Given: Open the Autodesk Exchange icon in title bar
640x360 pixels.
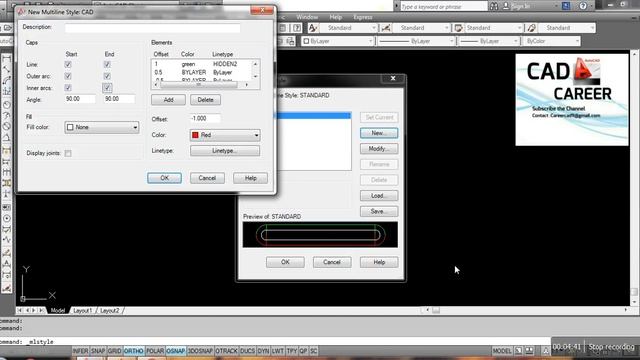Looking at the screenshot, I should pyautogui.click(x=566, y=6).
